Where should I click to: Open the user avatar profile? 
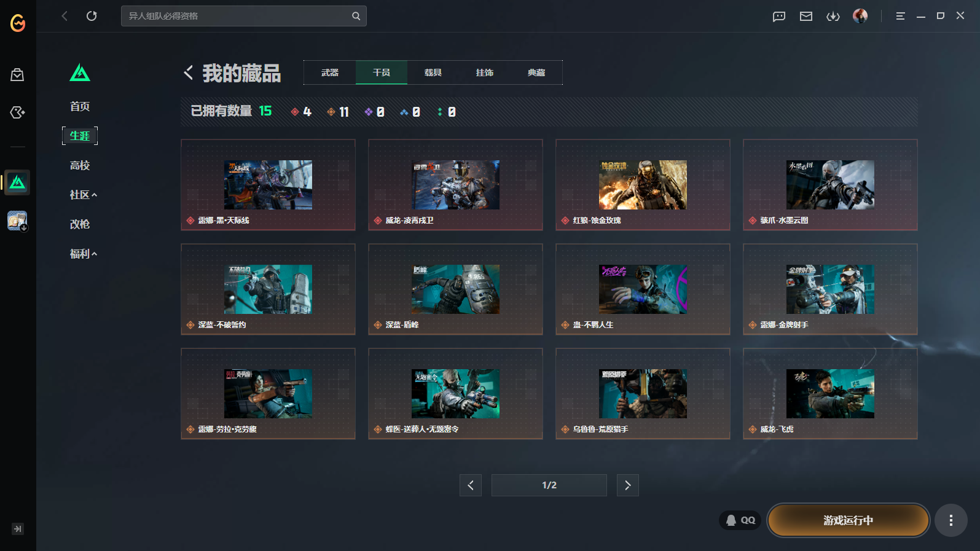(x=860, y=16)
